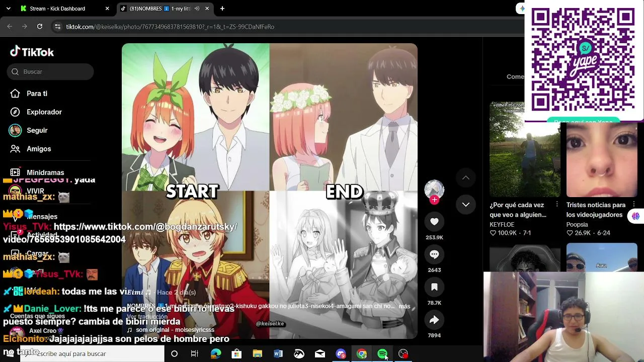Expand the caption with 'más'

(405, 306)
